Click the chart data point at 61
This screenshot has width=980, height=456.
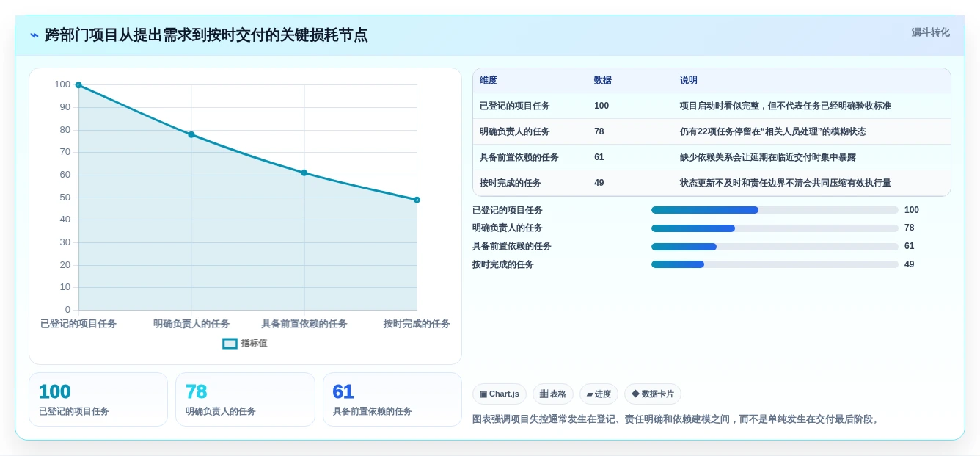(x=304, y=173)
